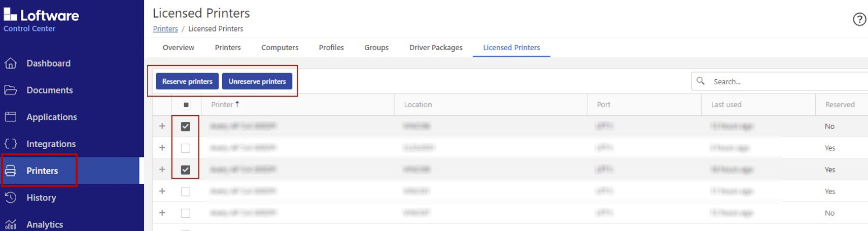This screenshot has height=231, width=868.
Task: Follow the Printers breadcrumb link
Action: tap(165, 29)
